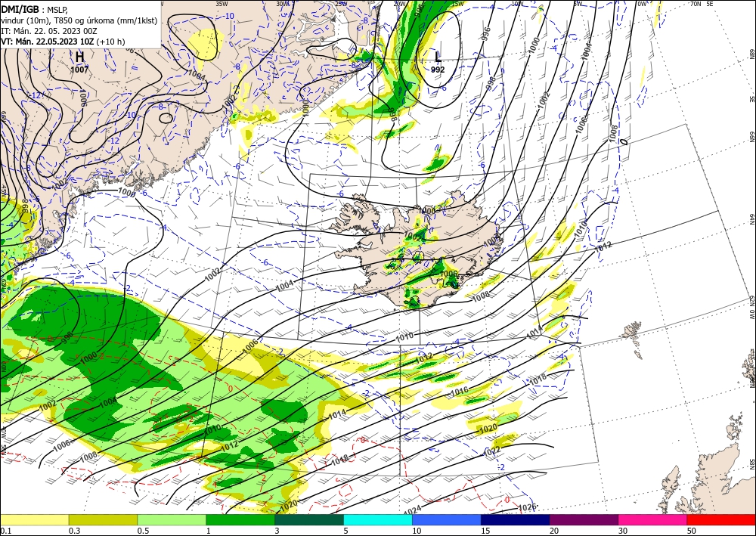
Task: Click the red 50+ legend color band
Action: coord(721,519)
